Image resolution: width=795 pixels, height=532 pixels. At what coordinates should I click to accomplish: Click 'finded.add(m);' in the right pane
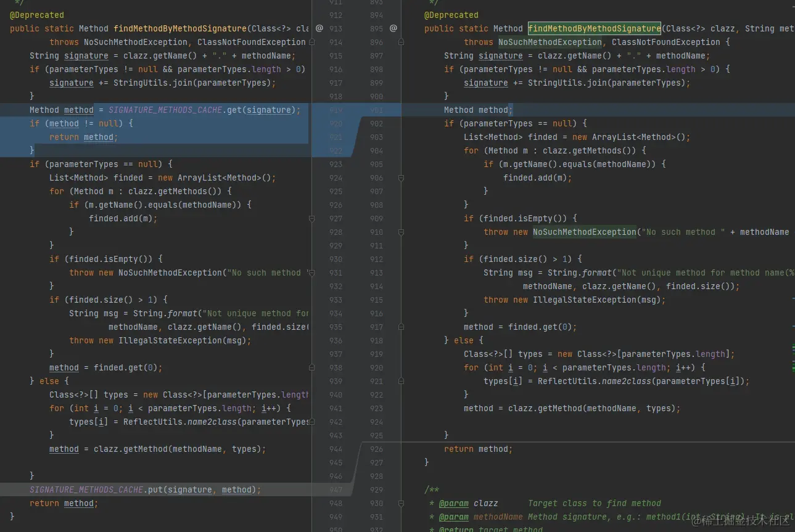(x=538, y=178)
